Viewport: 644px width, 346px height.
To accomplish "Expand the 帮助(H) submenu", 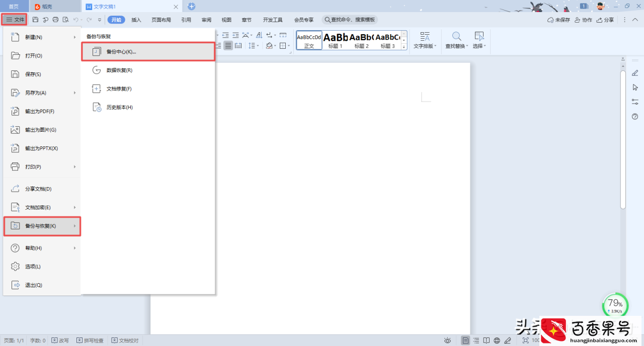I will (x=75, y=248).
